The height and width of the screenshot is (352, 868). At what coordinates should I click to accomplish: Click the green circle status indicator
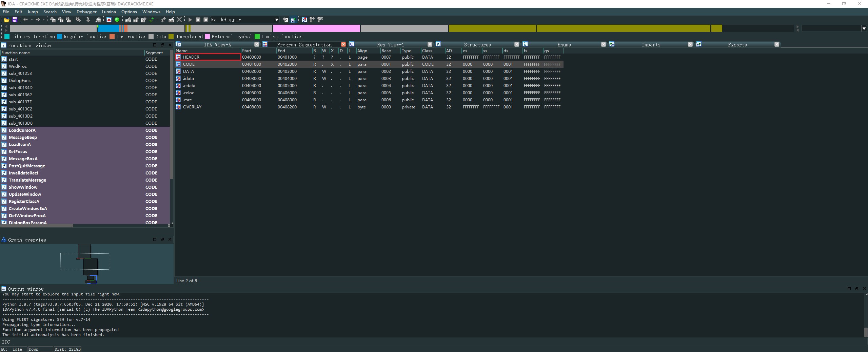[x=117, y=20]
